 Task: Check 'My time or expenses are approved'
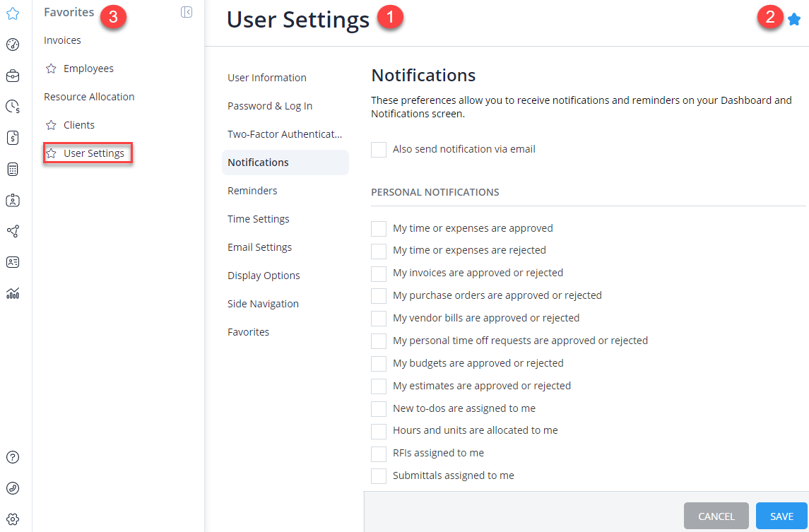pyautogui.click(x=378, y=227)
